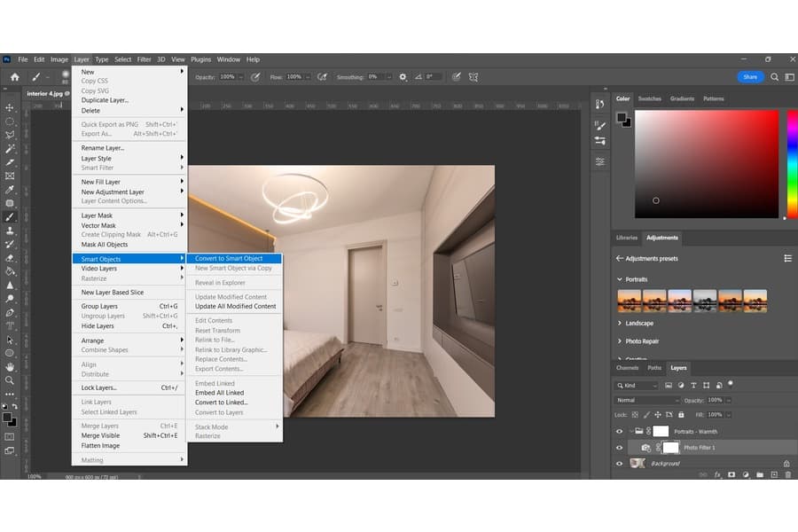798x532 pixels.
Task: Choose Flatten Image in Layer menu
Action: [x=129, y=445]
